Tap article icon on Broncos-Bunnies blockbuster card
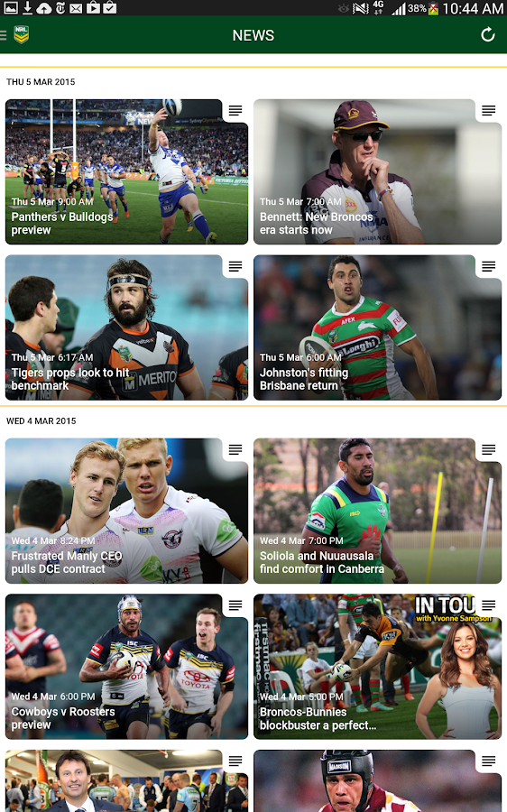 (488, 604)
